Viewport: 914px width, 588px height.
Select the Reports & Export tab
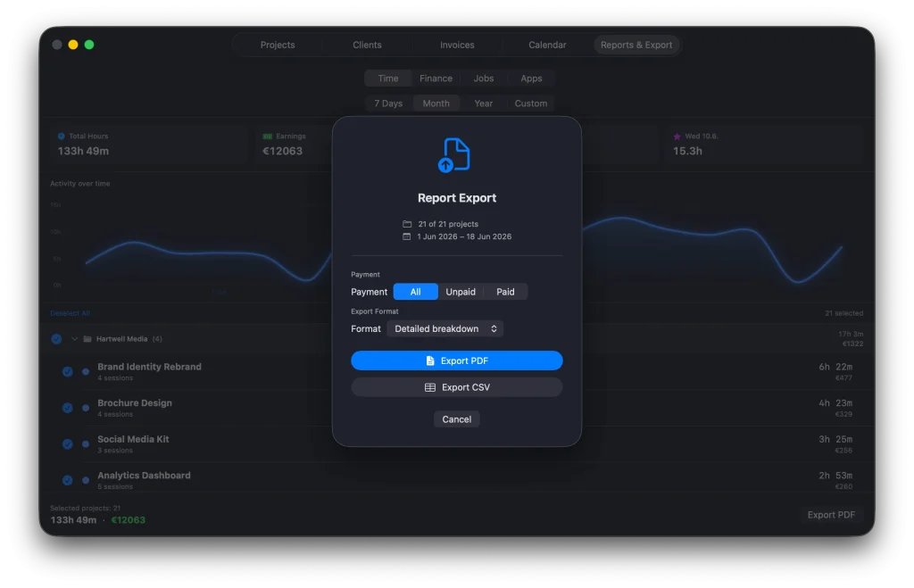click(x=636, y=45)
